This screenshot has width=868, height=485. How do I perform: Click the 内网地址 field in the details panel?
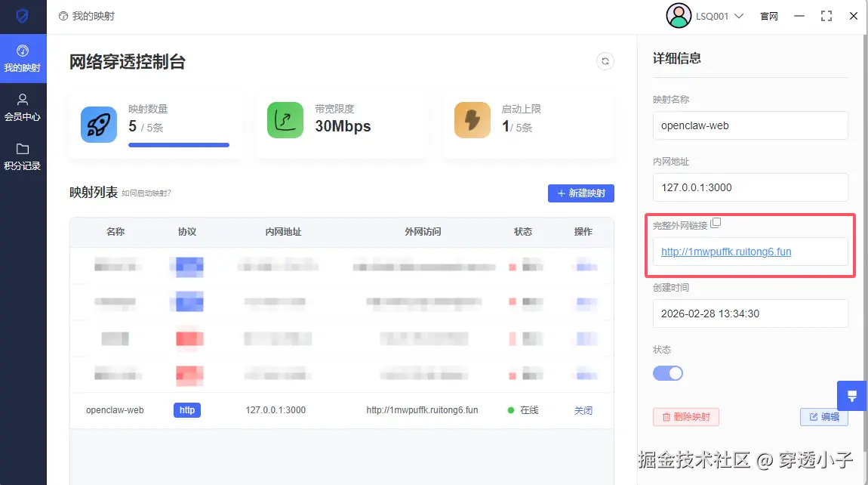click(x=750, y=187)
